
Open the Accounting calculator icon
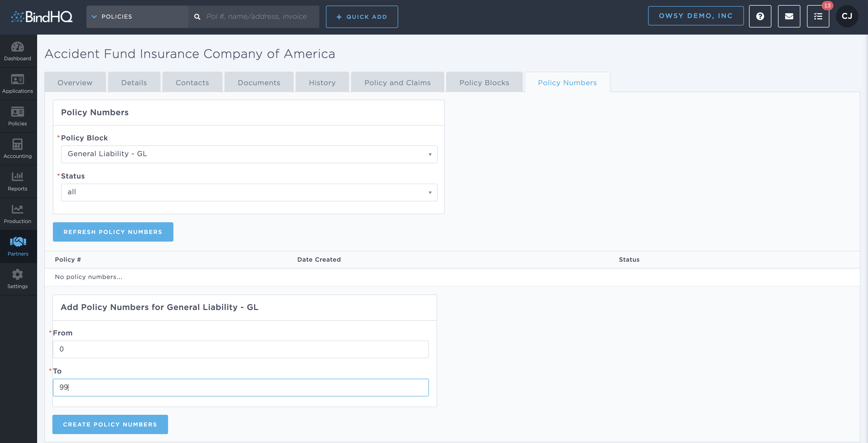[18, 149]
